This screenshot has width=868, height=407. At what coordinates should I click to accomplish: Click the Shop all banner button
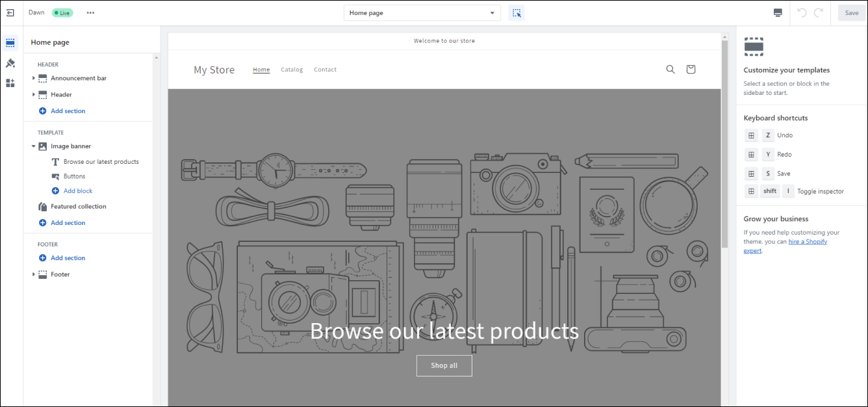tap(444, 365)
